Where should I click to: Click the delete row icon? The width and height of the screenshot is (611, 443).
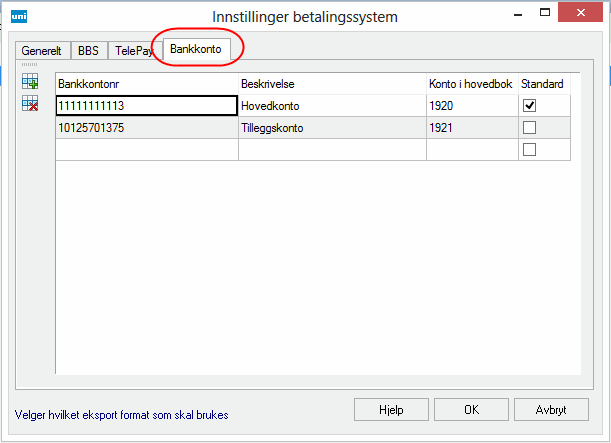30,102
